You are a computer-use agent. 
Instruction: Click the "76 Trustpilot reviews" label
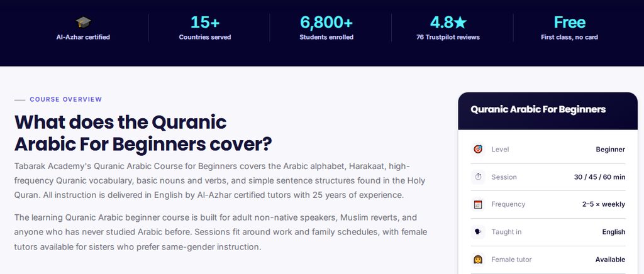pyautogui.click(x=448, y=37)
